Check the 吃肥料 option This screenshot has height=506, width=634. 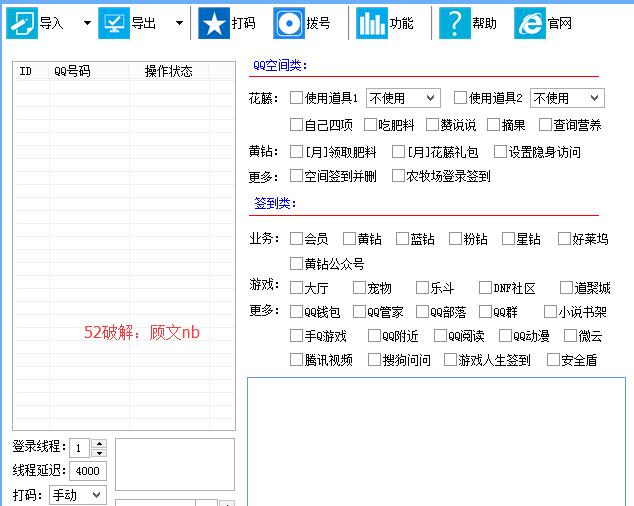point(370,125)
